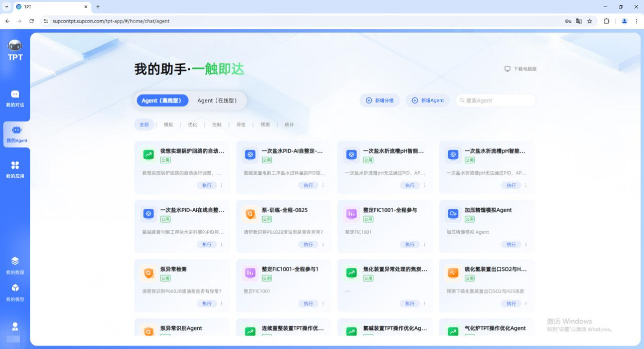The width and height of the screenshot is (644, 349).
Task: Click the 泵异常检测 agent icon
Action: [x=148, y=273]
